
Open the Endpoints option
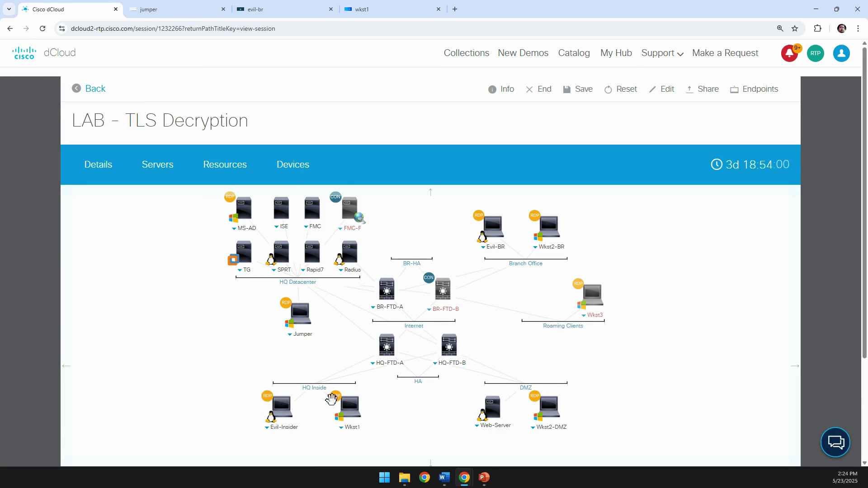point(755,89)
